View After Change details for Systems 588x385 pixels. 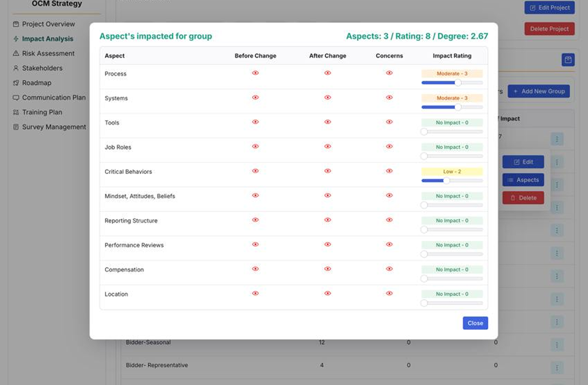coord(327,97)
